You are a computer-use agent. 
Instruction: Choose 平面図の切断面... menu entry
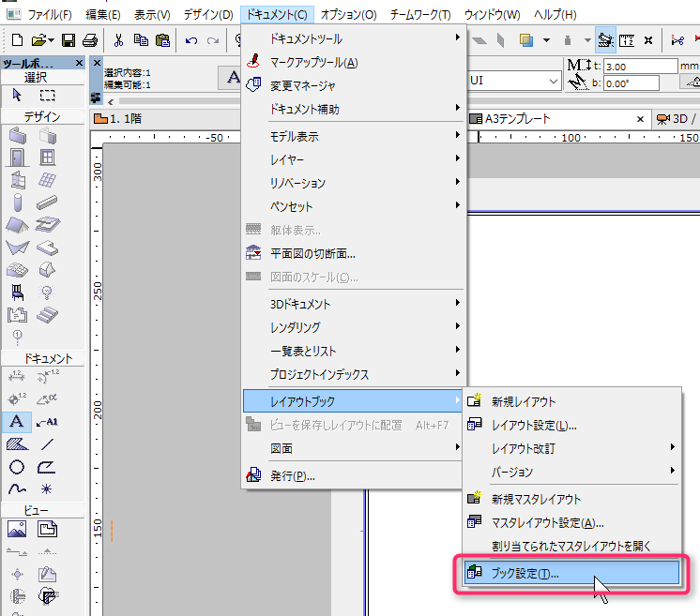353,254
